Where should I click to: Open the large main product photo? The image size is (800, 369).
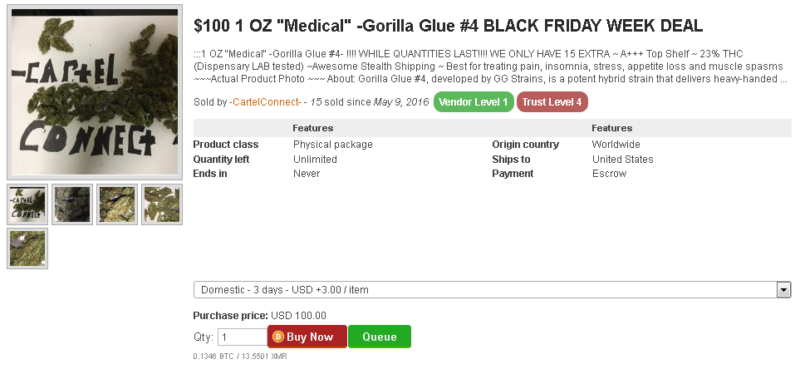pos(94,92)
